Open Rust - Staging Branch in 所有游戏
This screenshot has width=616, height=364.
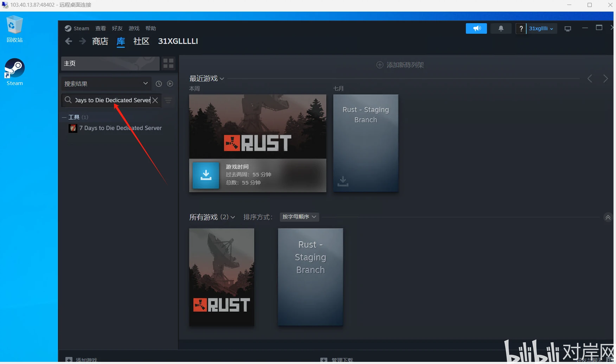pos(311,277)
